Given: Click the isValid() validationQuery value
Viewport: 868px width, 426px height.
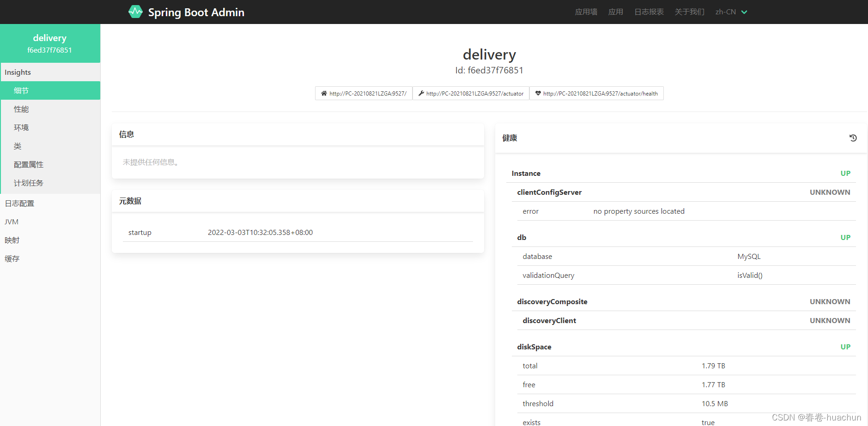Looking at the screenshot, I should point(750,275).
